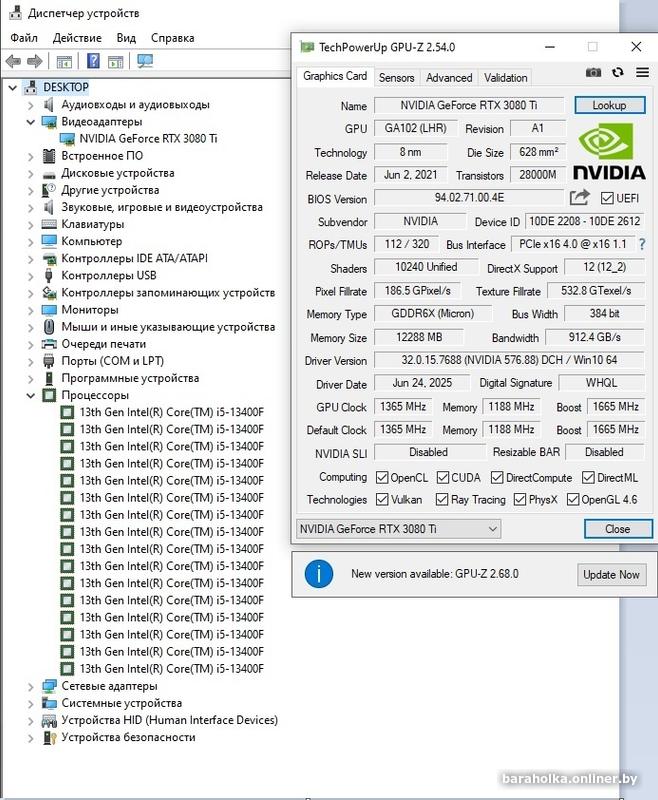Click the Аудиовходы и аудиовыходы speaker icon

coord(49,105)
